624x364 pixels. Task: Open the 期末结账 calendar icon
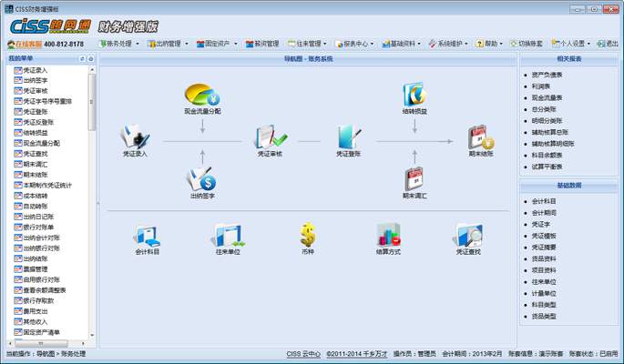480,137
